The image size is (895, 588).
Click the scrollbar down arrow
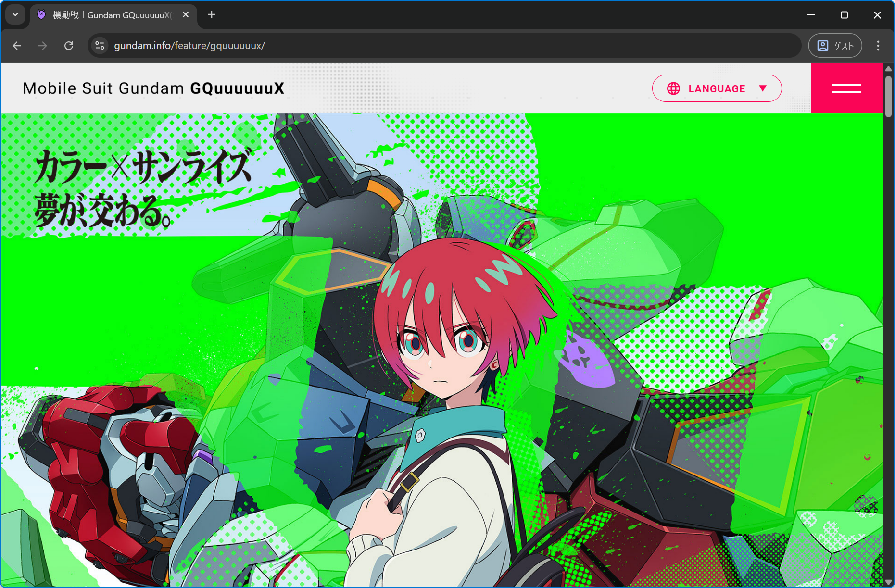point(889,582)
